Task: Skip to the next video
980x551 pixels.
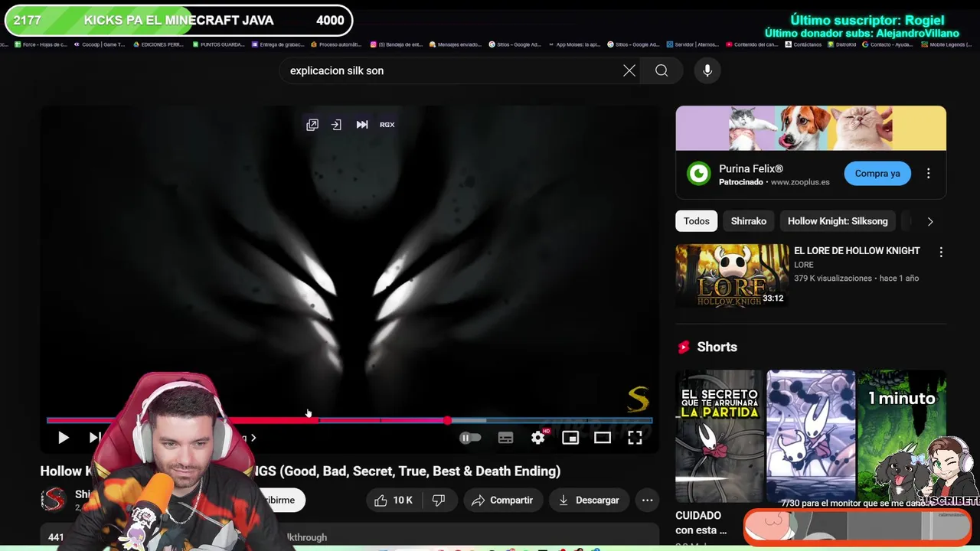Action: click(x=94, y=438)
